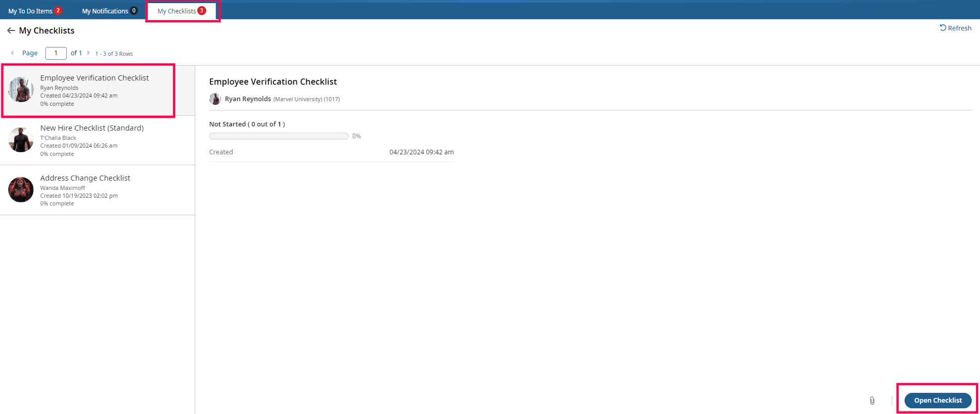
Task: Switch to the My Notifications tab
Action: 110,11
